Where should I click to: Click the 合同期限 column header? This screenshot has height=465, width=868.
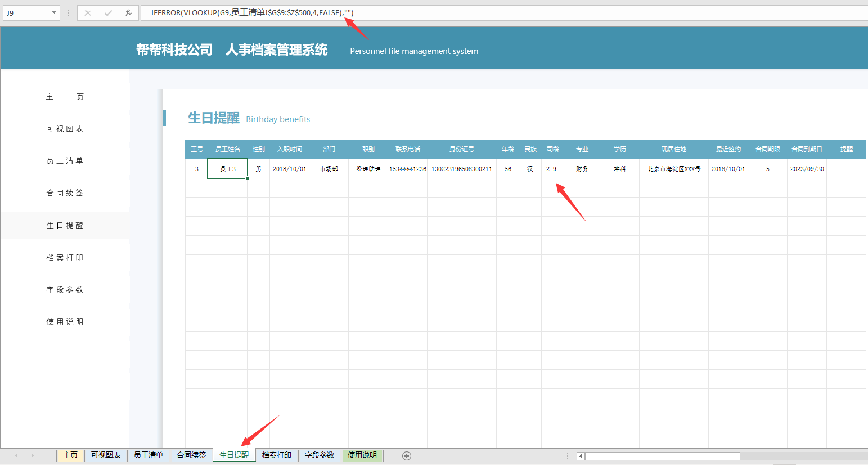click(768, 149)
